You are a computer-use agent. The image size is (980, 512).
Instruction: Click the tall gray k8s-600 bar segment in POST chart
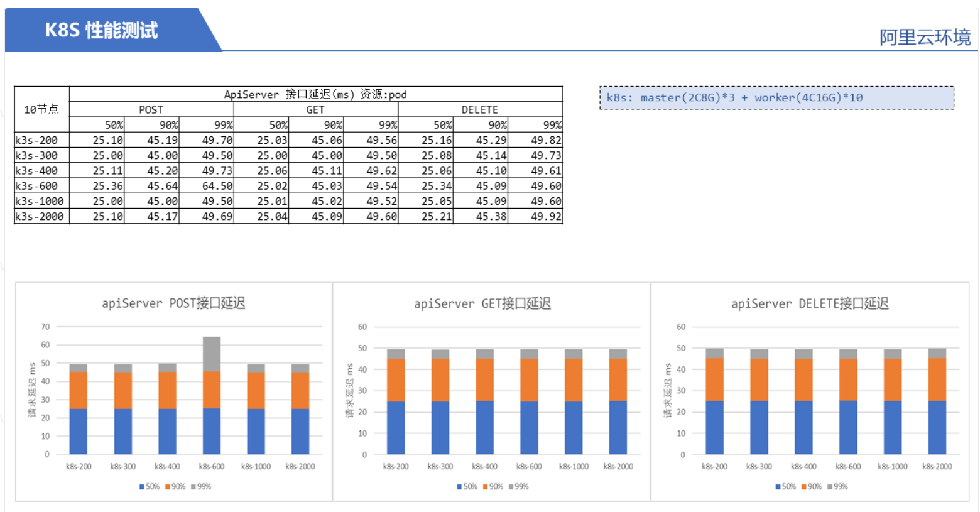click(x=212, y=354)
